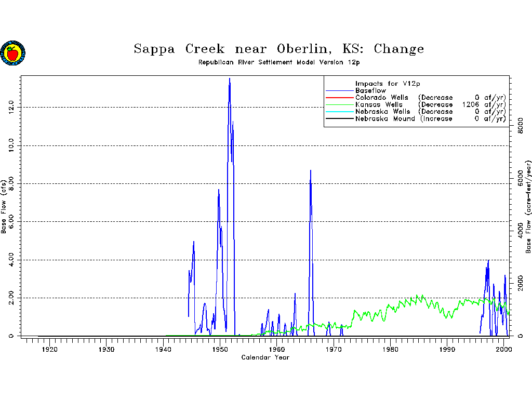
Task: Click the "Baseflow" legend label
Action: [x=370, y=90]
